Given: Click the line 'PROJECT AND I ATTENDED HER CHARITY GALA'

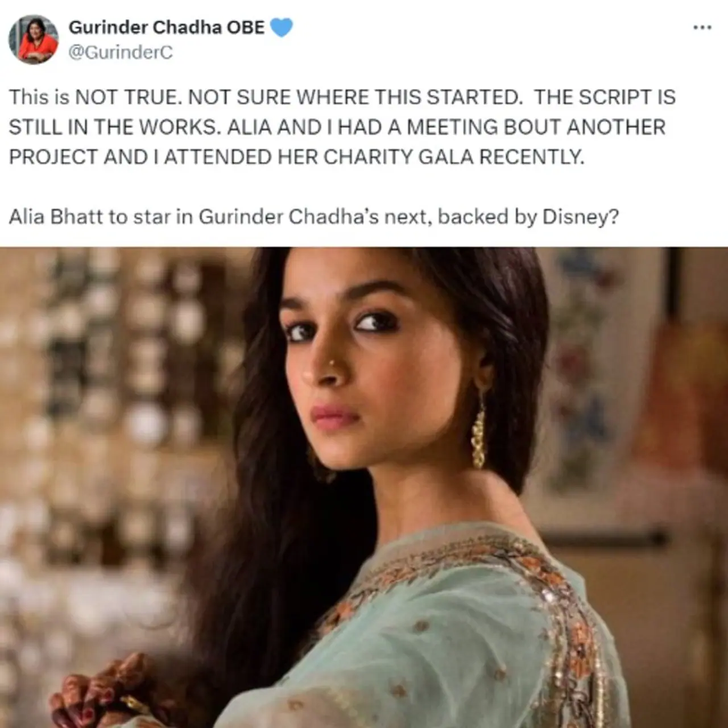Looking at the screenshot, I should pos(296,157).
